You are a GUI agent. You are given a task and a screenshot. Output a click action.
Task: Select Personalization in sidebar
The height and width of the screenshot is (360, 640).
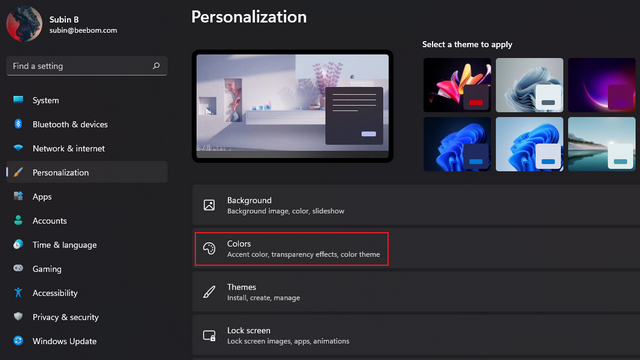pos(87,172)
